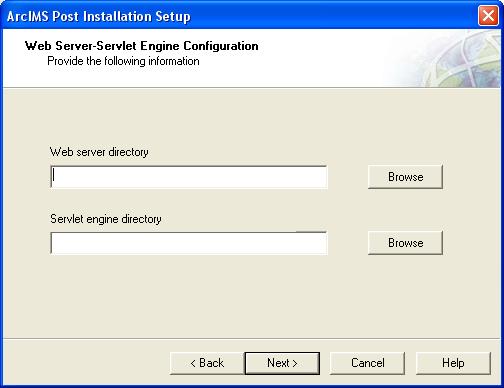
Task: Browse for the Servlet engine directory
Action: tap(405, 243)
